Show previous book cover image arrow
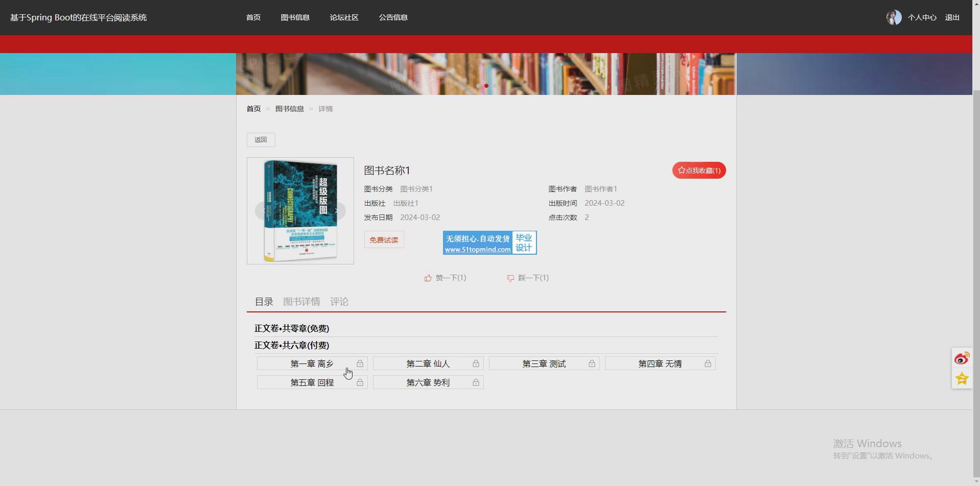The image size is (980, 486). point(264,211)
